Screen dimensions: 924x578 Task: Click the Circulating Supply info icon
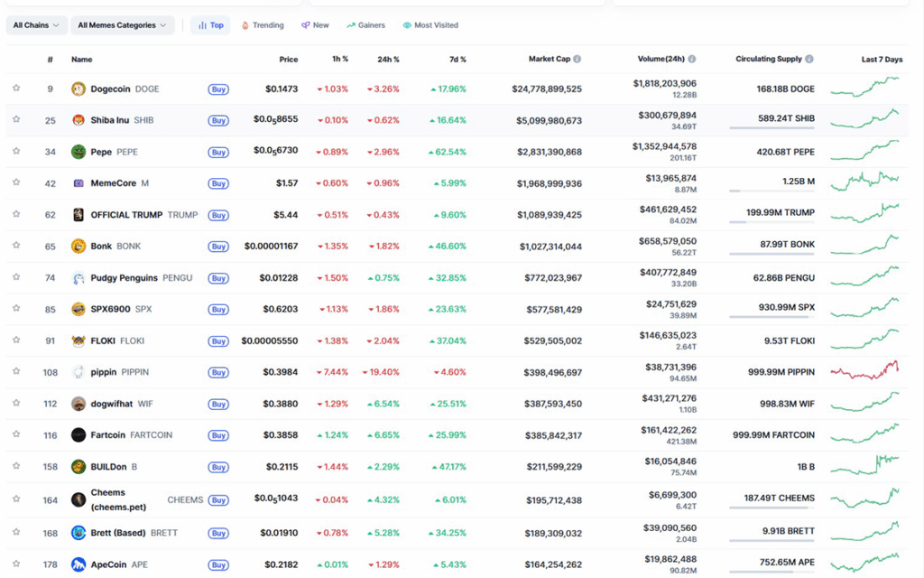click(x=809, y=59)
